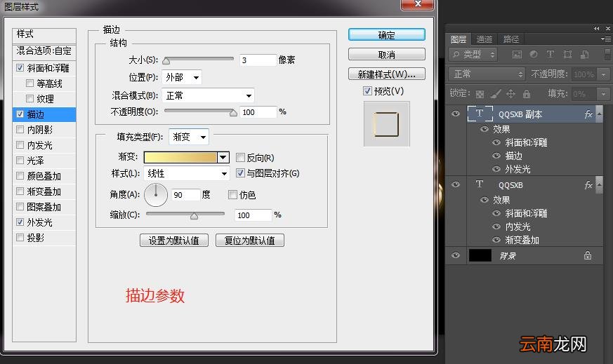Enable the 仿色 checkbox
The height and width of the screenshot is (364, 613).
[x=232, y=194]
